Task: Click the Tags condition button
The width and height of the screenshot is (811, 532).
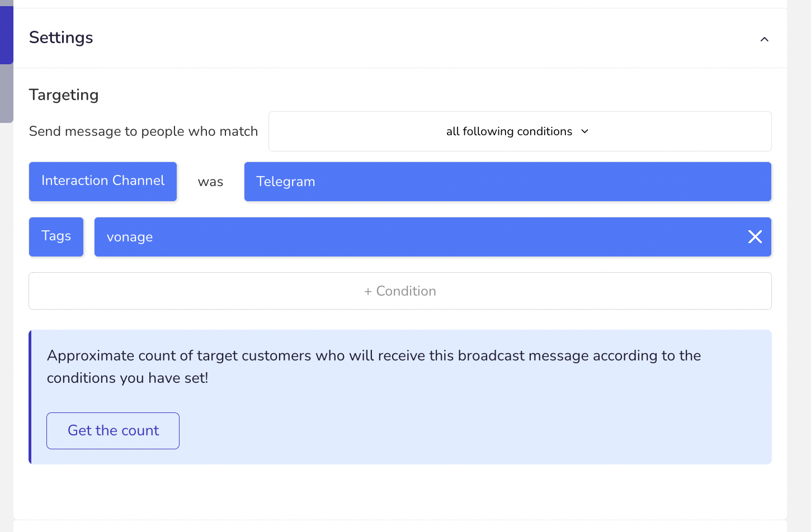Action: [56, 237]
